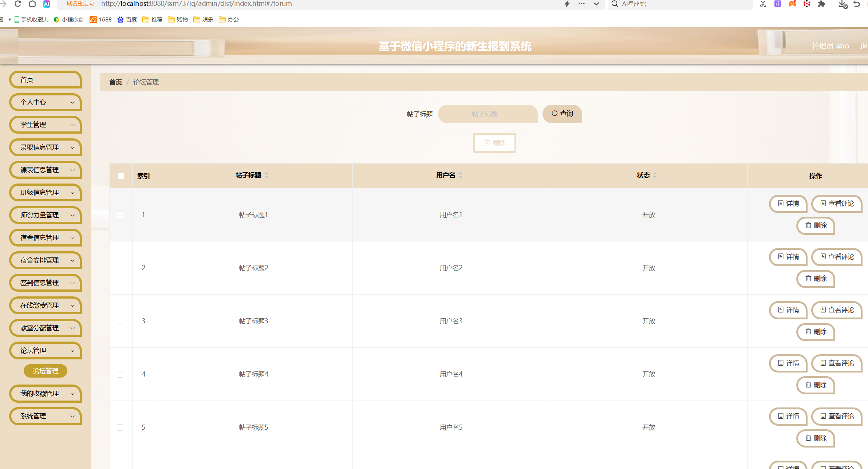Image resolution: width=868 pixels, height=469 pixels.
Task: Open the 教室分配管理 sidebar menu
Action: pyautogui.click(x=46, y=328)
